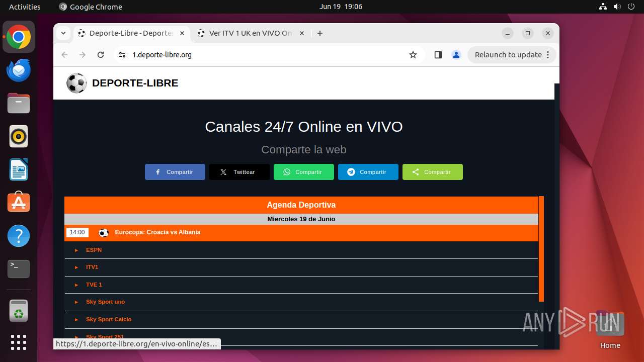This screenshot has width=644, height=362.
Task: Open Ubuntu Software store from dock
Action: 19,203
